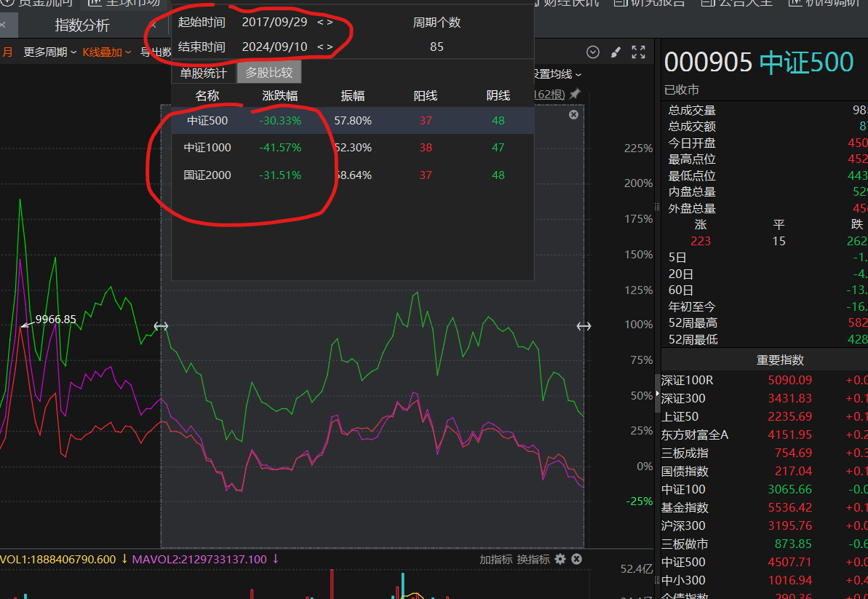This screenshot has height=599, width=868.
Task: Click the 结束时间 date 2024/09/10
Action: 274,47
